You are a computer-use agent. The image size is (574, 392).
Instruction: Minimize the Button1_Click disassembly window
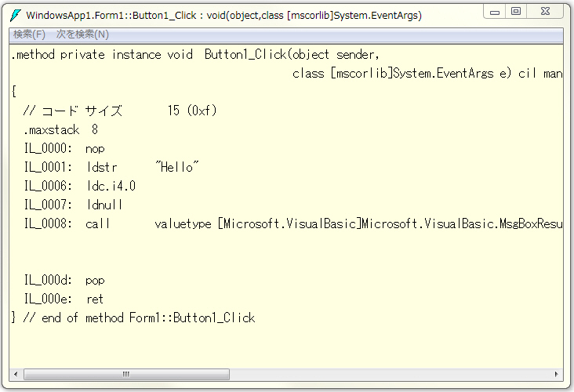(495, 12)
